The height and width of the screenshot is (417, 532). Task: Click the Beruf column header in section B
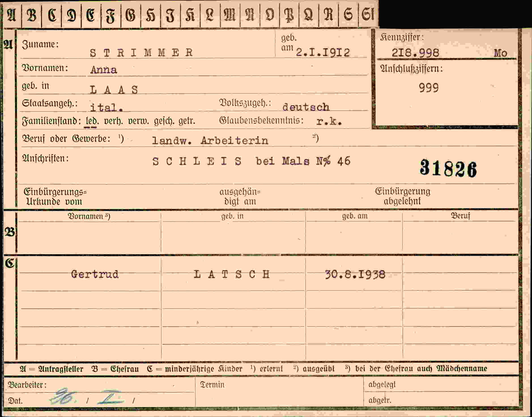460,216
